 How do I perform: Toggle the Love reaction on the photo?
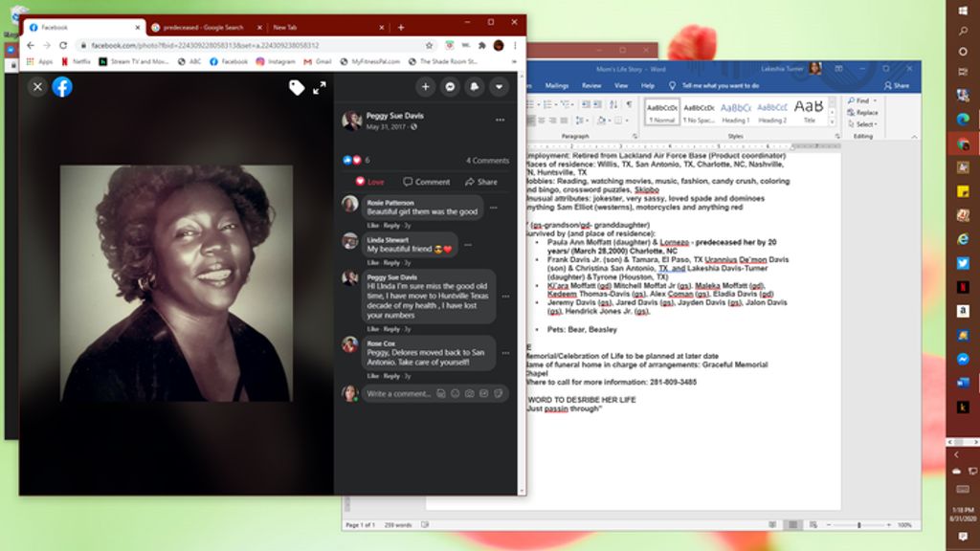pyautogui.click(x=369, y=182)
